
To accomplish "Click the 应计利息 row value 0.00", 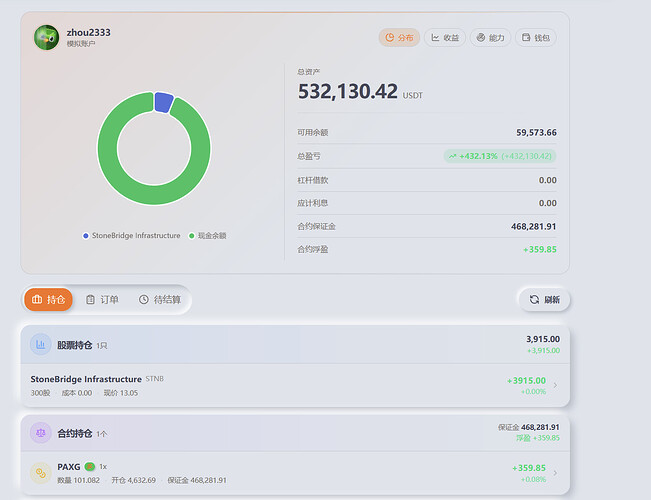I will (x=547, y=203).
